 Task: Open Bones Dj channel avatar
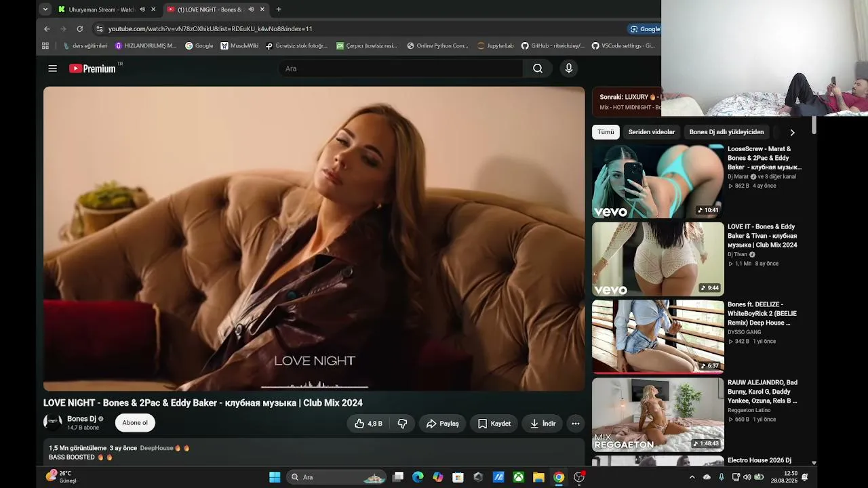tap(53, 422)
